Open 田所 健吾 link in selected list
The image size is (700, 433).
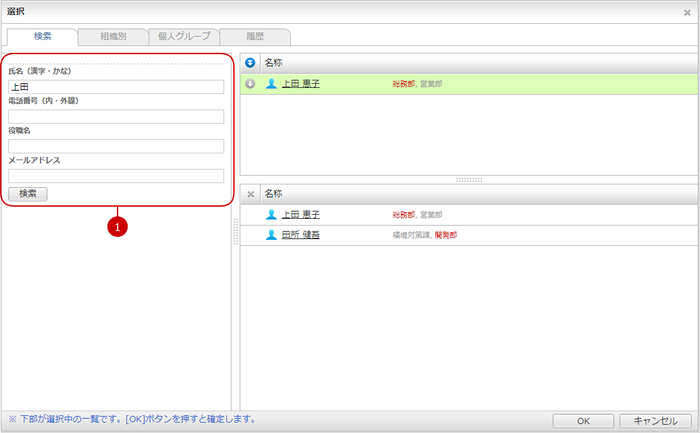[300, 235]
